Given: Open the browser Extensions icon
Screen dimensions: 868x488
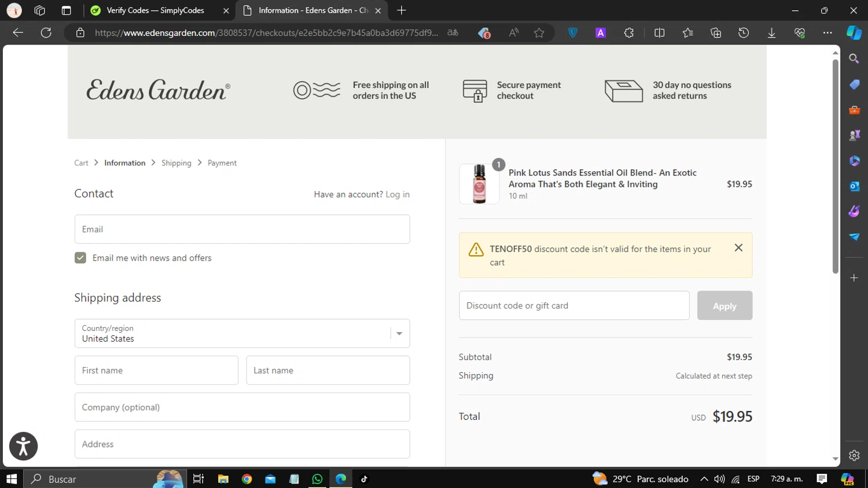Looking at the screenshot, I should click(x=629, y=33).
